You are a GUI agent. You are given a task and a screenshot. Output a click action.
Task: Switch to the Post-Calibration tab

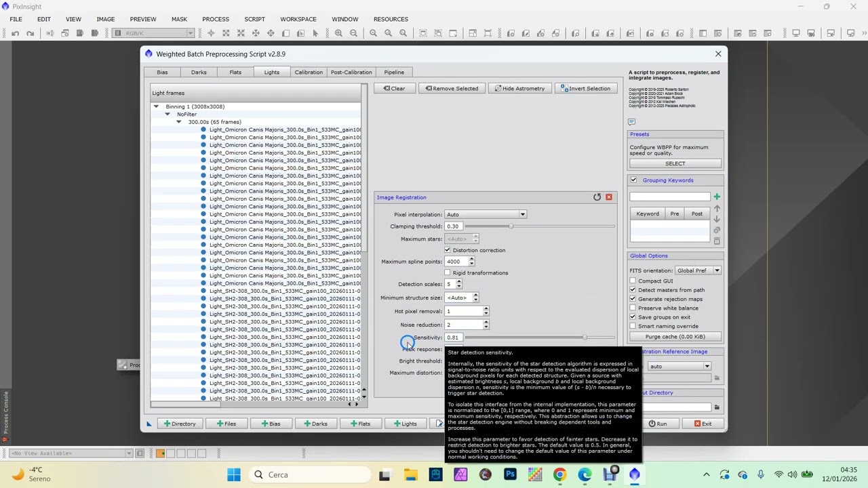351,72
